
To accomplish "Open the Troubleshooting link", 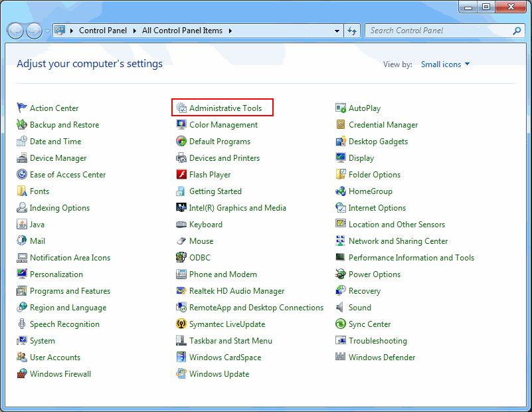I will click(378, 341).
